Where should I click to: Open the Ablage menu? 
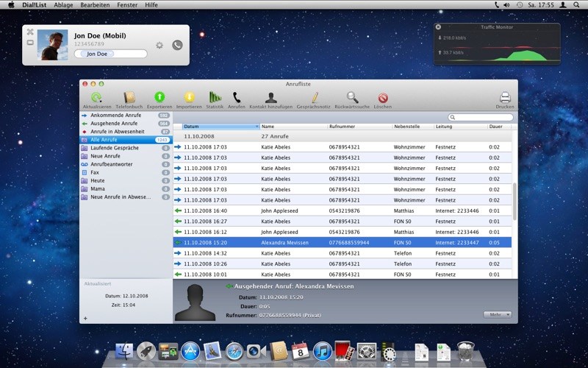[x=64, y=5]
